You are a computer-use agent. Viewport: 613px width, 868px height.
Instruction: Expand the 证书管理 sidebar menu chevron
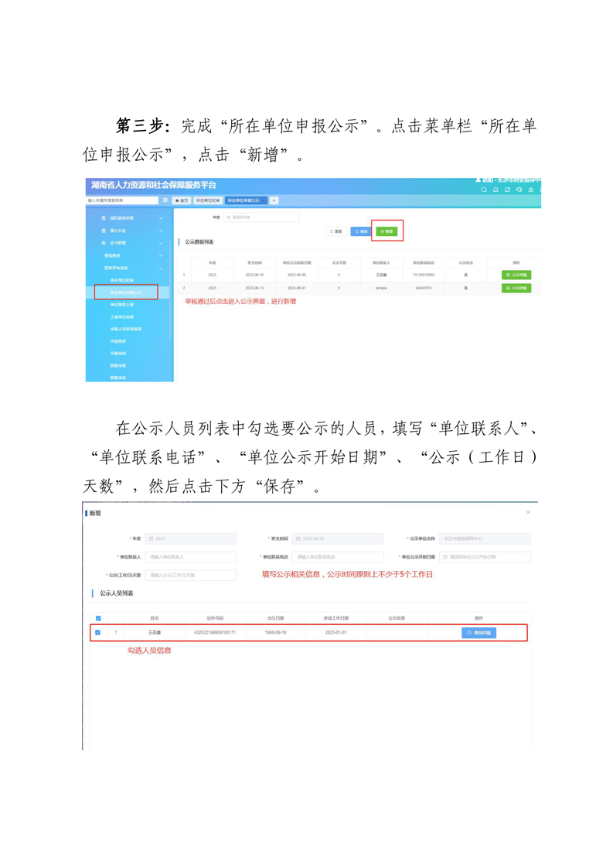(162, 243)
